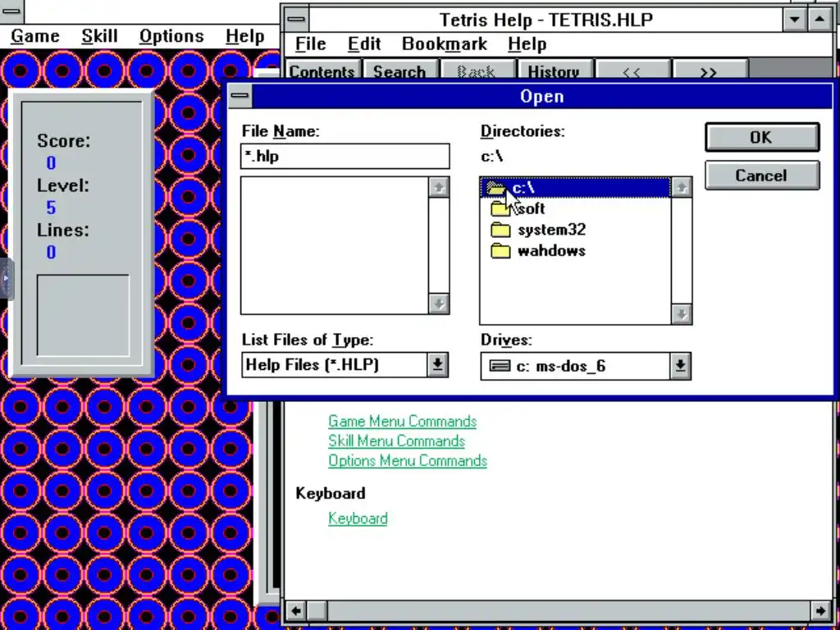Click the File Name input field
The image size is (840, 630).
point(345,157)
